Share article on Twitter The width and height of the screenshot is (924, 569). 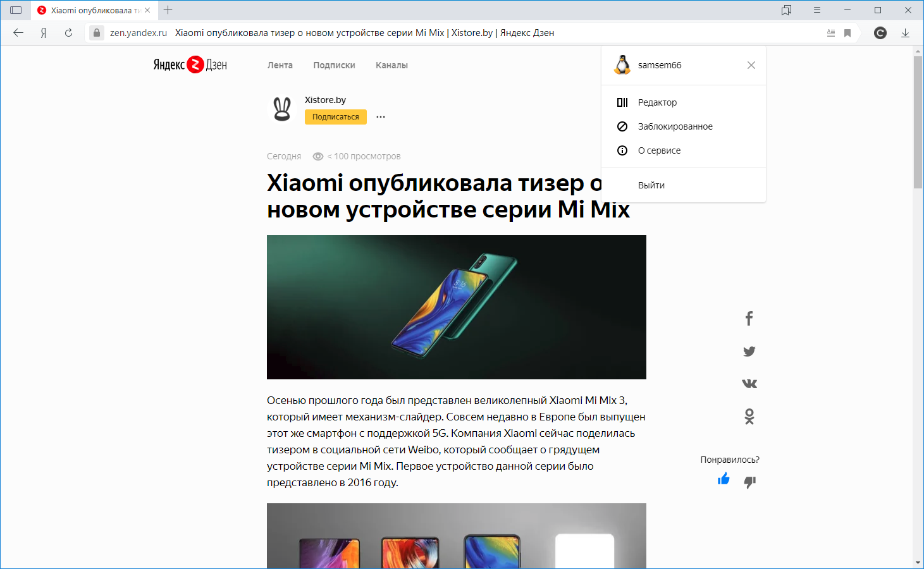(x=749, y=352)
